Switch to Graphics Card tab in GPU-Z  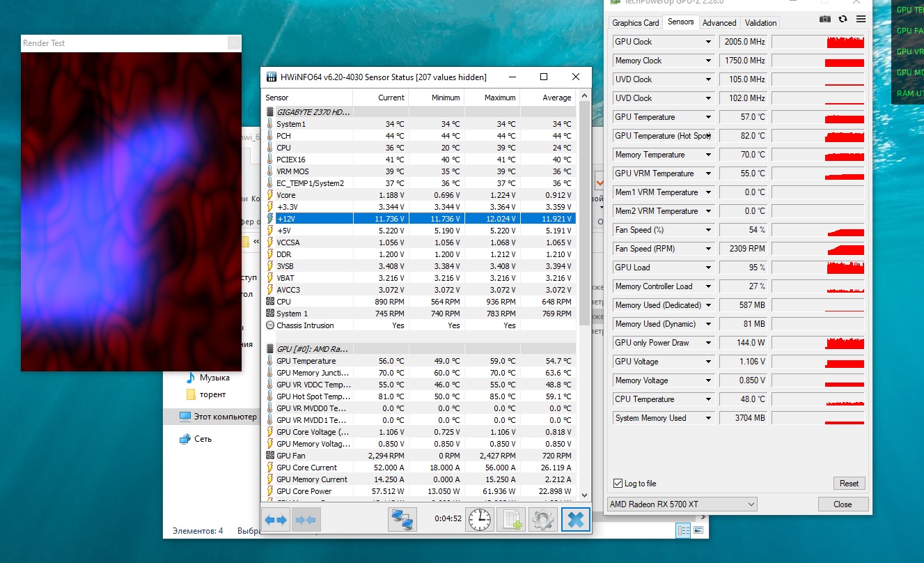coord(636,23)
